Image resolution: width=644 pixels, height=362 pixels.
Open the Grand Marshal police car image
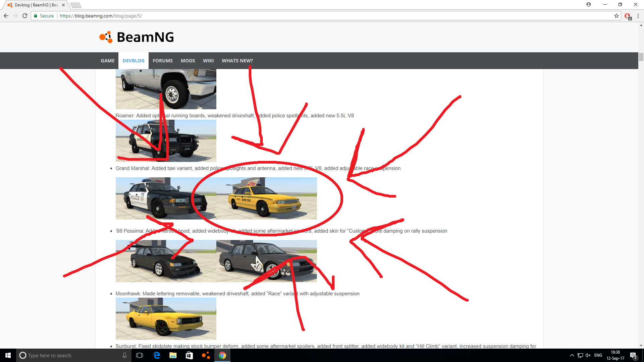(x=166, y=198)
